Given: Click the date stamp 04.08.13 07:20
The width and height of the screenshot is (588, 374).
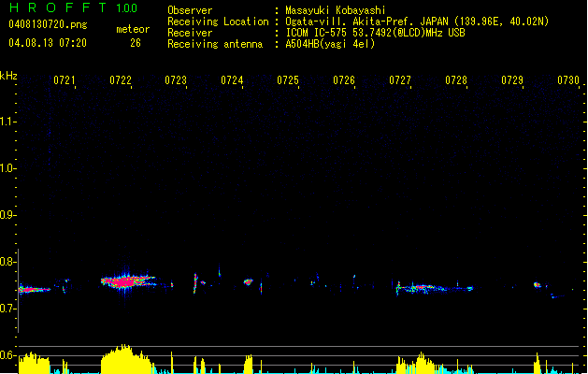Looking at the screenshot, I should pyautogui.click(x=48, y=43).
